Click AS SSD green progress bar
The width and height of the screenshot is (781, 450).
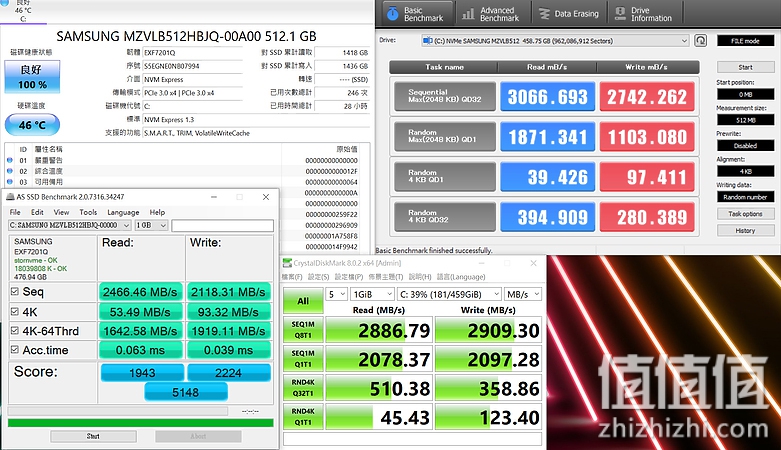[140, 423]
